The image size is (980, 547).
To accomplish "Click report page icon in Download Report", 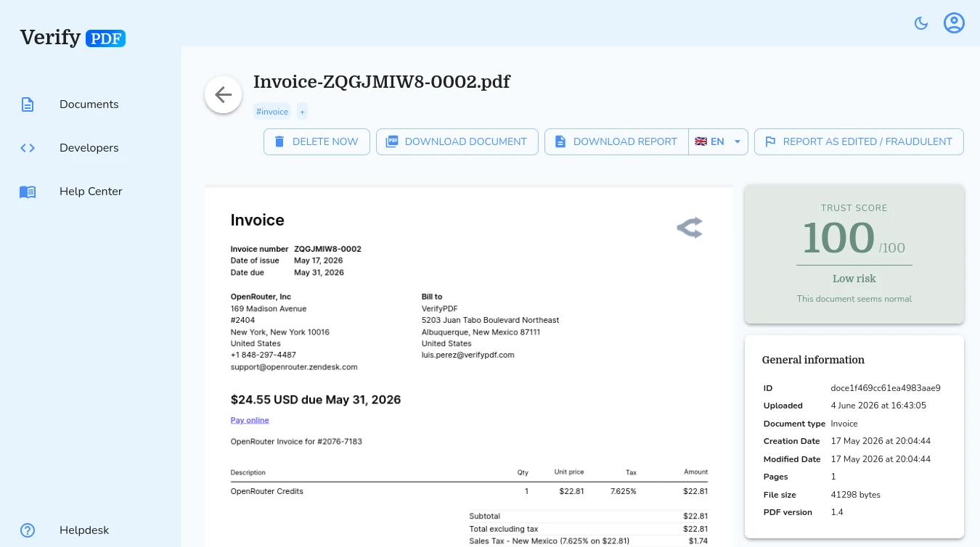I will pos(560,141).
